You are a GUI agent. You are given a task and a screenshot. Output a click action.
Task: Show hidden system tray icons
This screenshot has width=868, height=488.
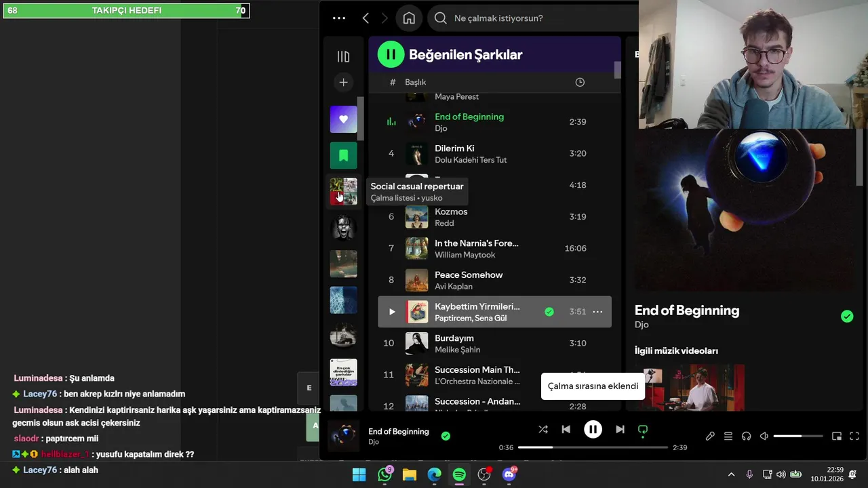click(x=731, y=474)
